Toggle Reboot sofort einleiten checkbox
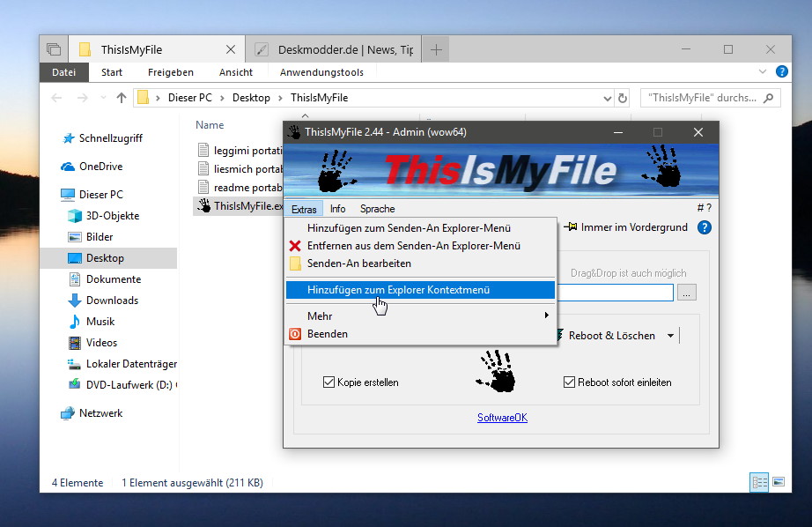The width and height of the screenshot is (812, 527). coord(569,382)
